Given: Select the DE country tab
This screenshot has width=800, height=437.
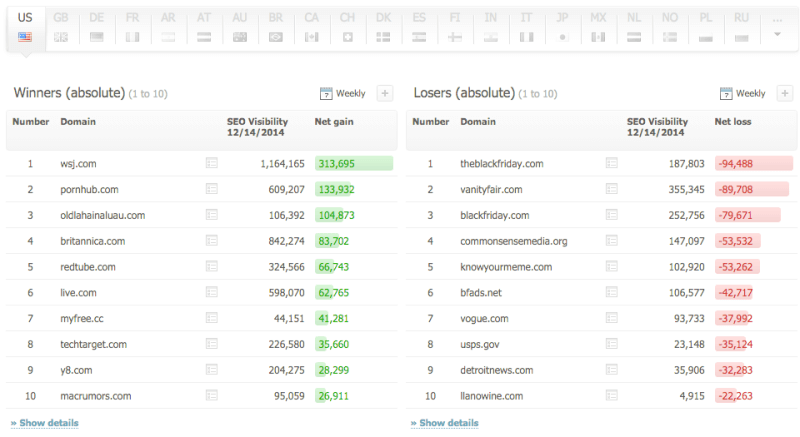Looking at the screenshot, I should 96,27.
